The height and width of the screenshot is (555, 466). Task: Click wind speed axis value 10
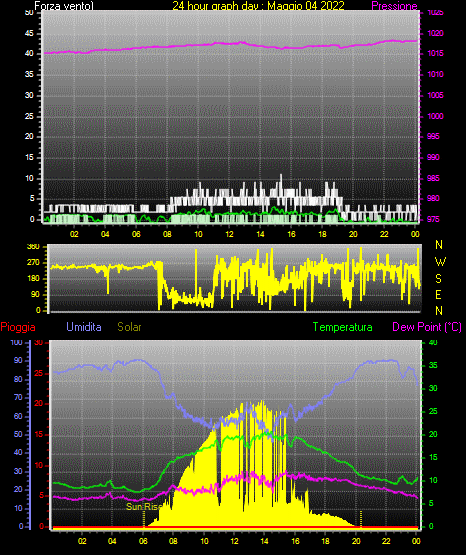point(29,178)
